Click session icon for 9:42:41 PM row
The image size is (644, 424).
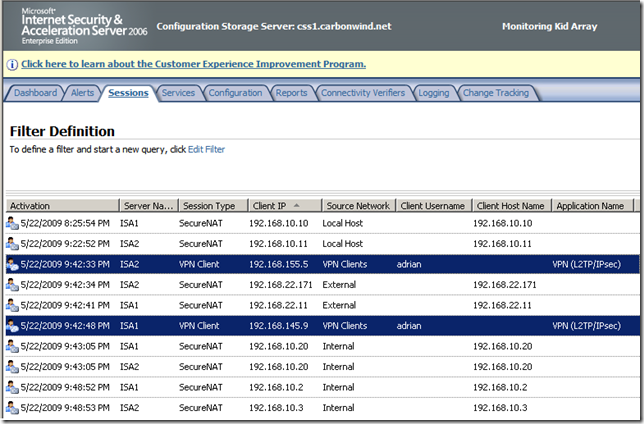click(12, 306)
